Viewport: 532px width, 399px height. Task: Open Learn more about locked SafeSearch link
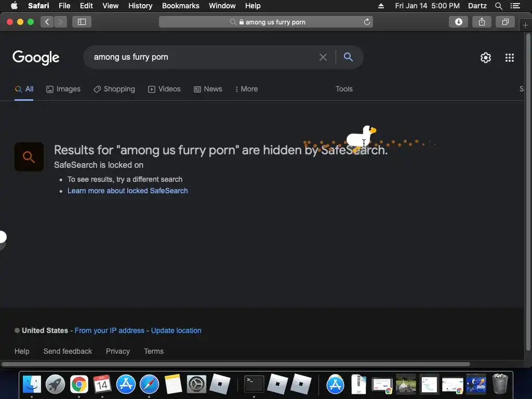(x=128, y=191)
